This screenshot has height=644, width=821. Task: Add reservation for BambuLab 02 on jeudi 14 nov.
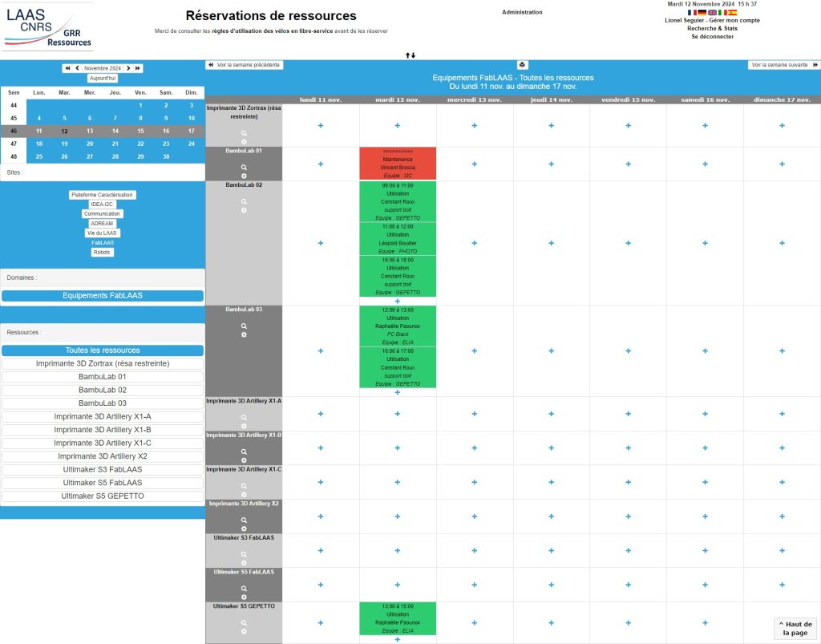[552, 243]
